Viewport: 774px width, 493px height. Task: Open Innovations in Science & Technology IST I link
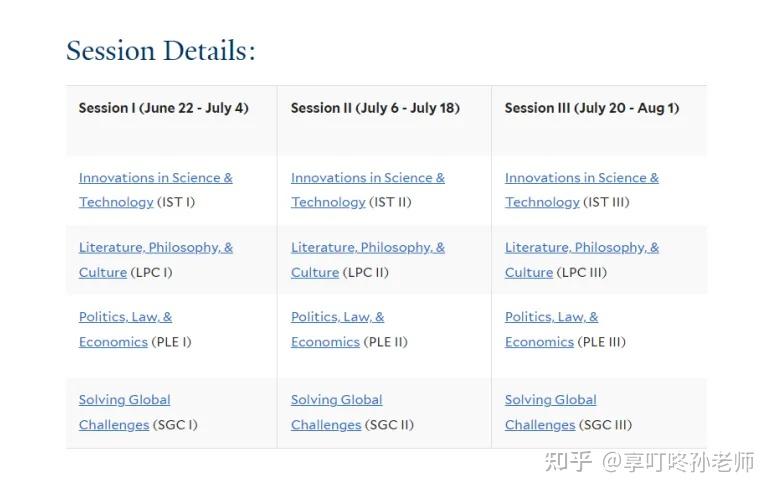point(155,178)
